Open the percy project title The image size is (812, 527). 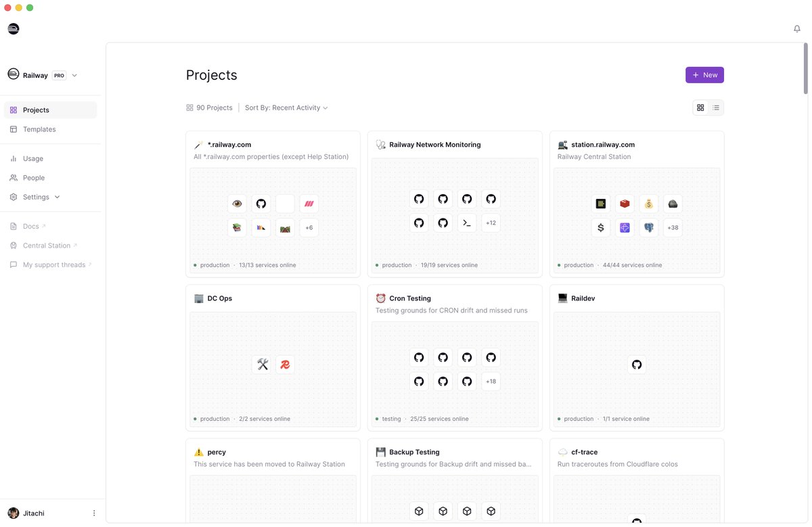tap(217, 452)
